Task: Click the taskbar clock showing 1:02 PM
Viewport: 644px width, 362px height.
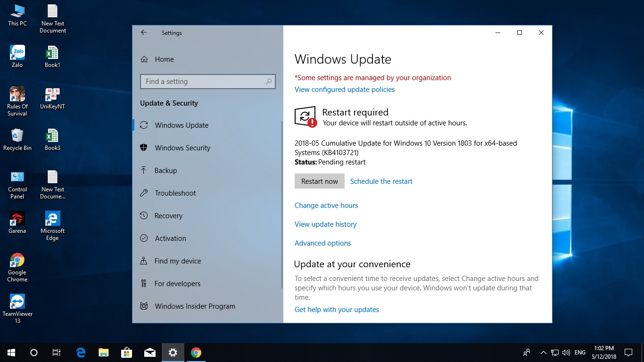Action: point(604,353)
